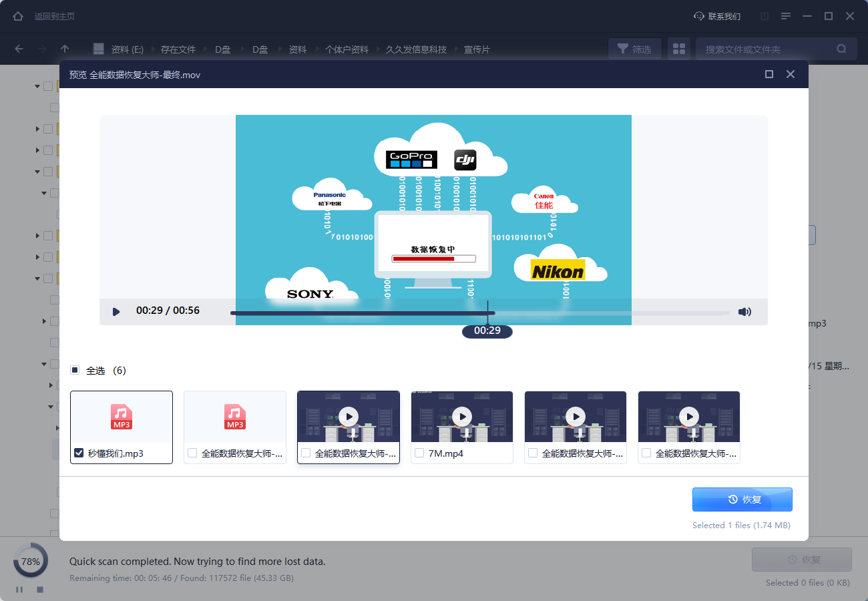Switch to grid view using the tiles icon
868x601 pixels.
coord(679,49)
